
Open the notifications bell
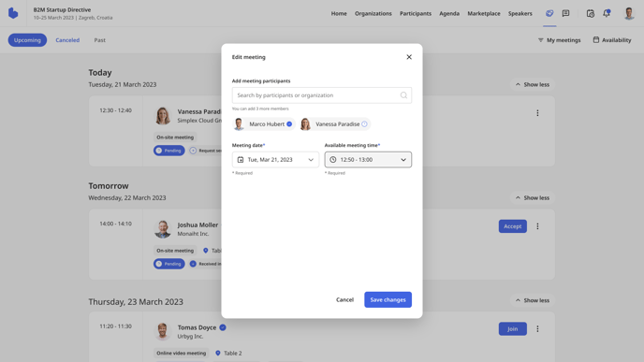[x=607, y=13]
